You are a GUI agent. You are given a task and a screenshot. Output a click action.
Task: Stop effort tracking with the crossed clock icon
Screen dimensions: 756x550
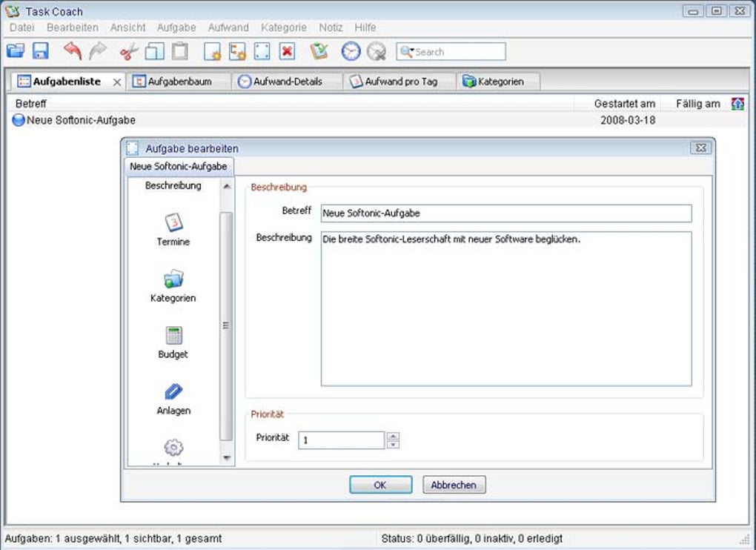(377, 53)
